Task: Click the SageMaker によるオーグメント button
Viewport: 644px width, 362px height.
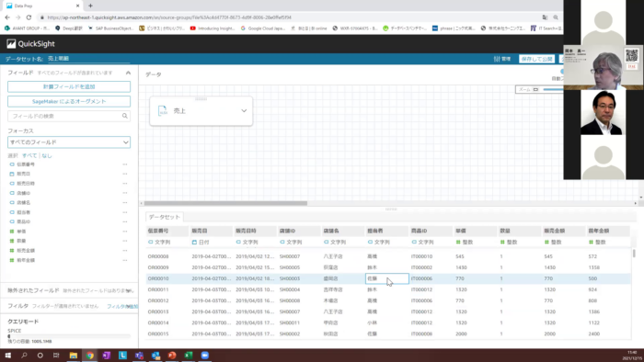Action: (x=69, y=101)
